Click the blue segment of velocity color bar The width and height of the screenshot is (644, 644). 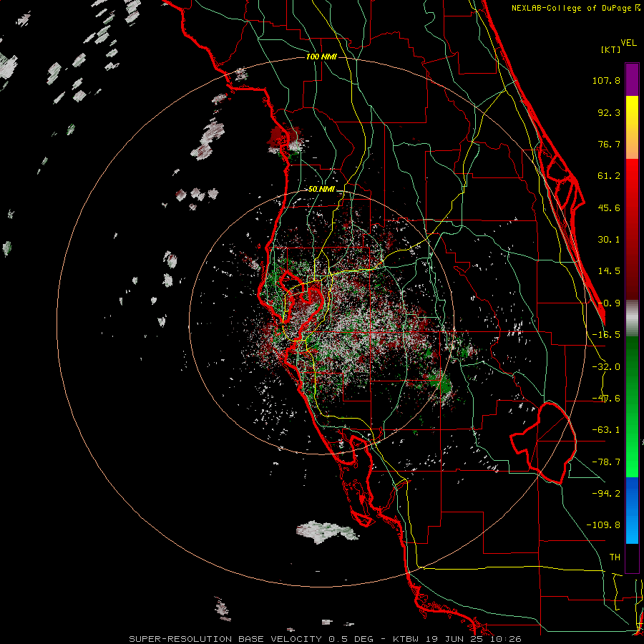pyautogui.click(x=632, y=510)
